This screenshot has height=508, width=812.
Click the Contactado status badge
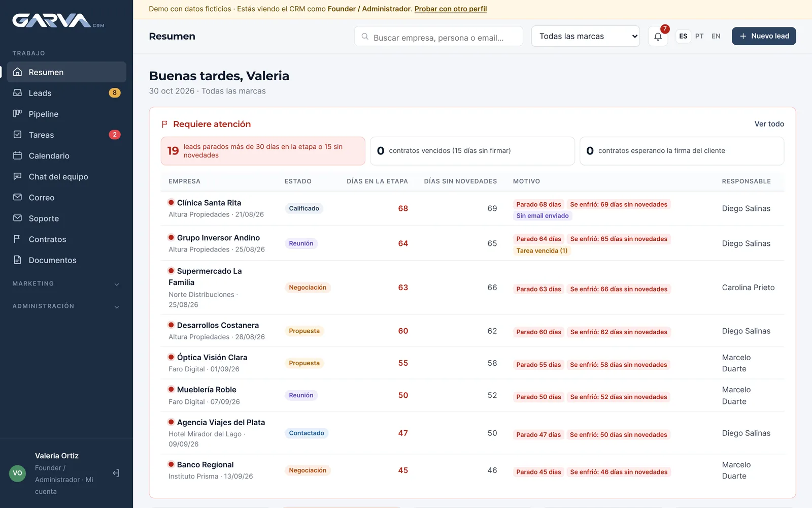307,433
